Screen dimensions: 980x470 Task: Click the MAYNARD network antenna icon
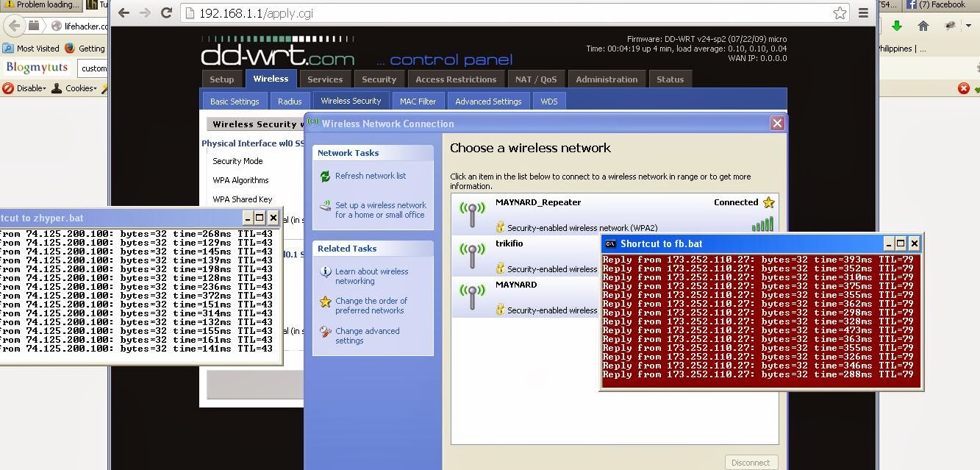point(472,296)
